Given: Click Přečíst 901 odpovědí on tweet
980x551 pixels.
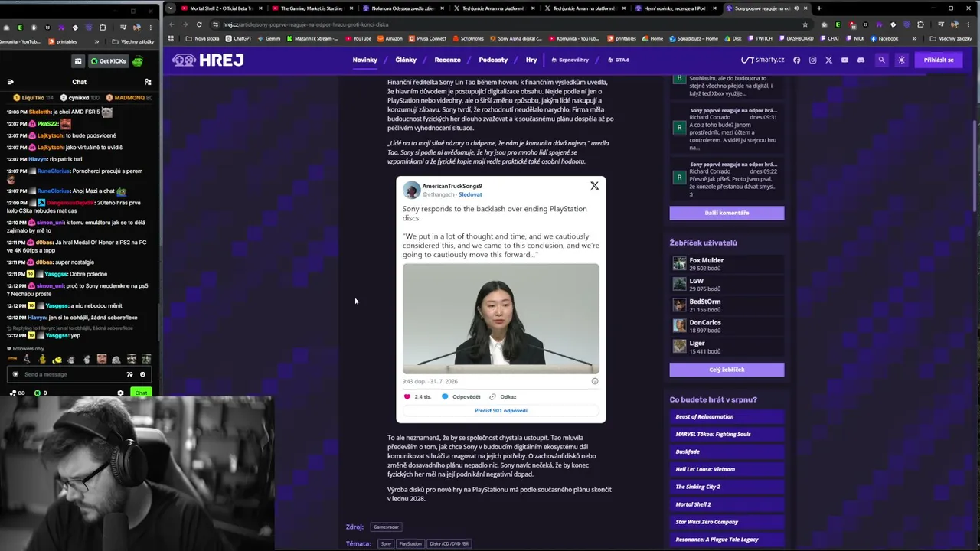Looking at the screenshot, I should pos(501,410).
